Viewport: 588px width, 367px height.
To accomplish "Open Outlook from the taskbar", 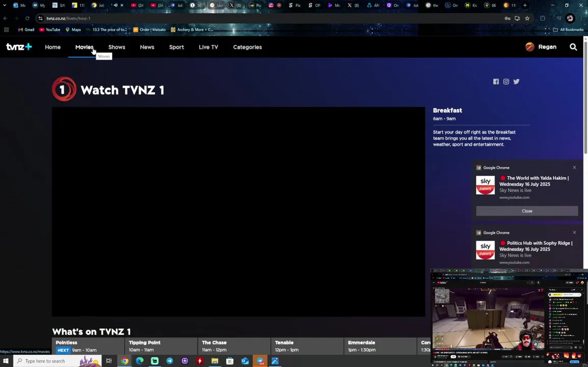I will click(245, 361).
